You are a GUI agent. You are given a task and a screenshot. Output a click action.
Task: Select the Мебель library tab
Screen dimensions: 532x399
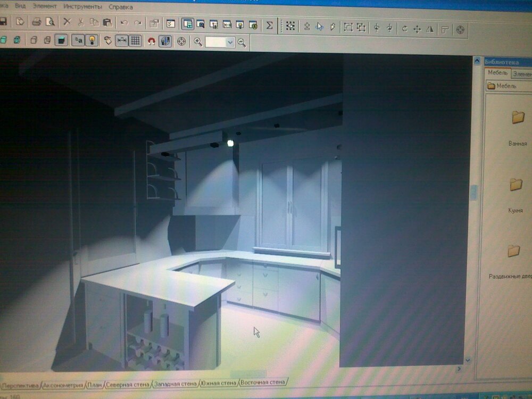[x=497, y=72]
